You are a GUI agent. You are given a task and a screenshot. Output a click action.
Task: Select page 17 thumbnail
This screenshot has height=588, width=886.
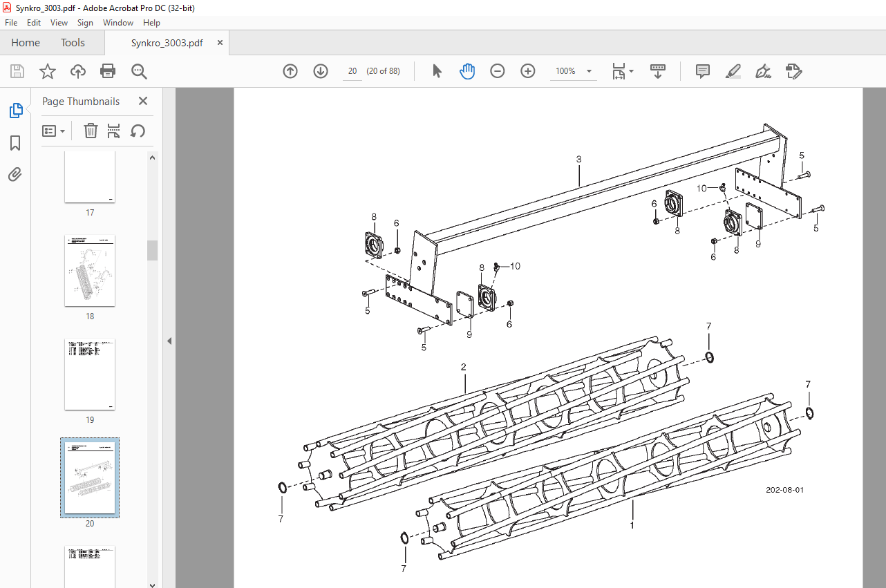(x=90, y=177)
